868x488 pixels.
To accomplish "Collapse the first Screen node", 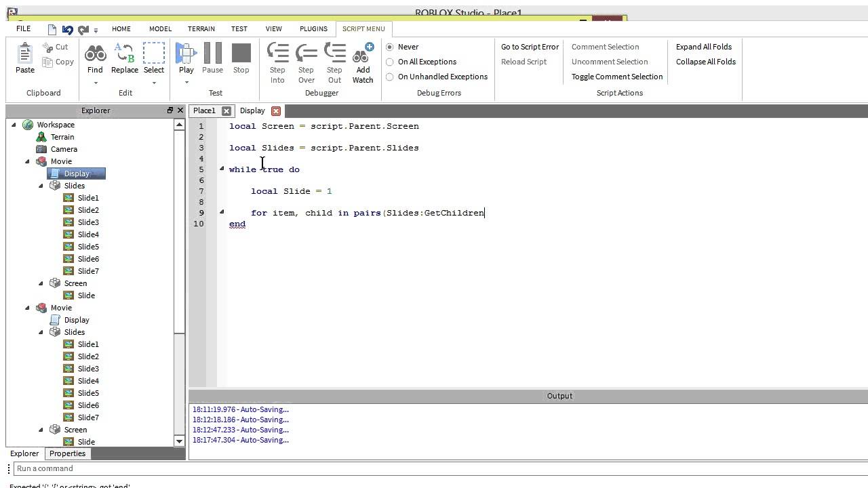I will point(41,283).
